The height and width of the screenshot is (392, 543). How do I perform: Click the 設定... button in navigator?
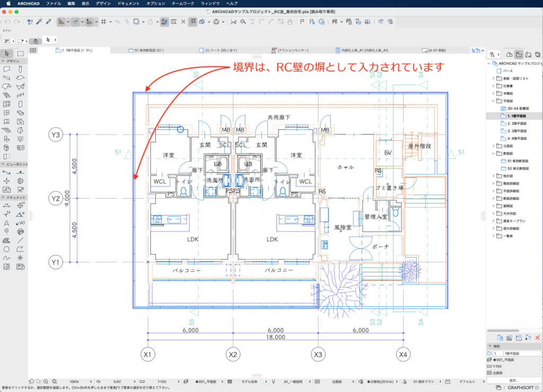514,380
